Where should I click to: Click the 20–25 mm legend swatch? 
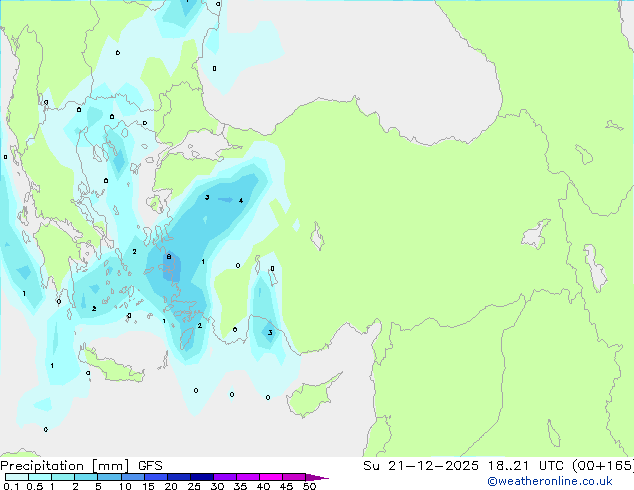click(x=179, y=477)
